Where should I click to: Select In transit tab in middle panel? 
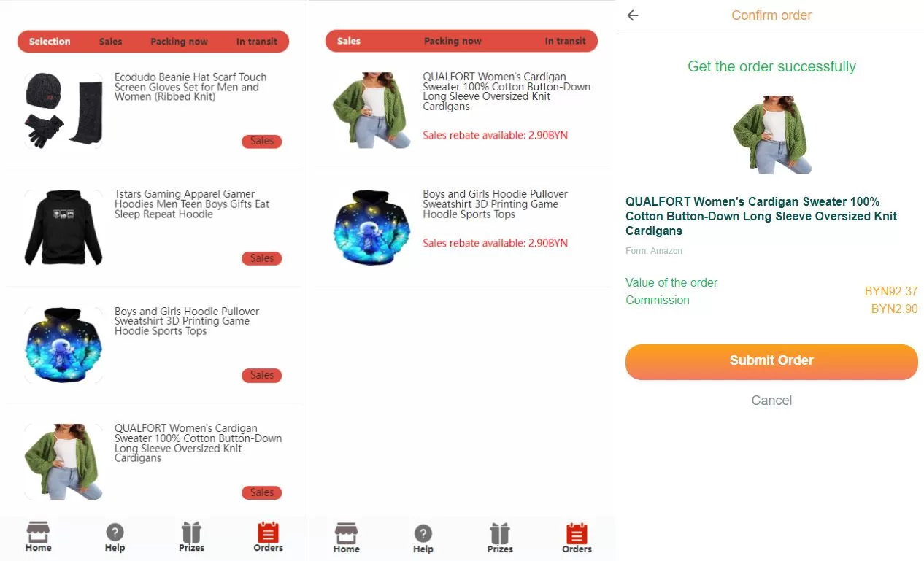(565, 41)
